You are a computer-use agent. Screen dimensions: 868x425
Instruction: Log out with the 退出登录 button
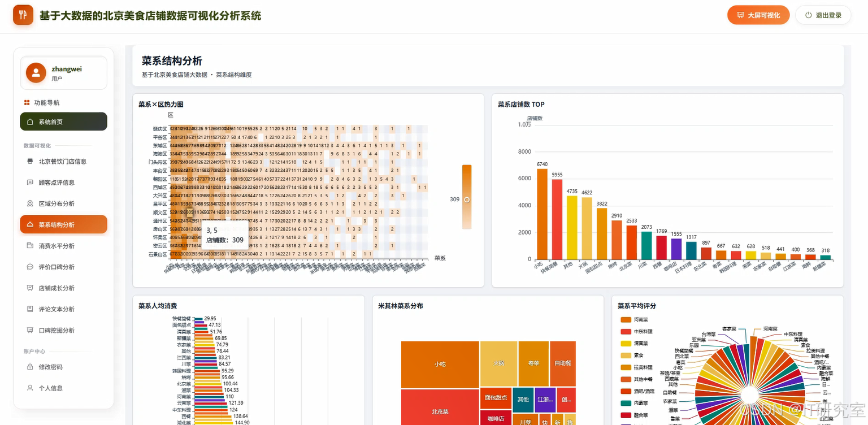[823, 15]
